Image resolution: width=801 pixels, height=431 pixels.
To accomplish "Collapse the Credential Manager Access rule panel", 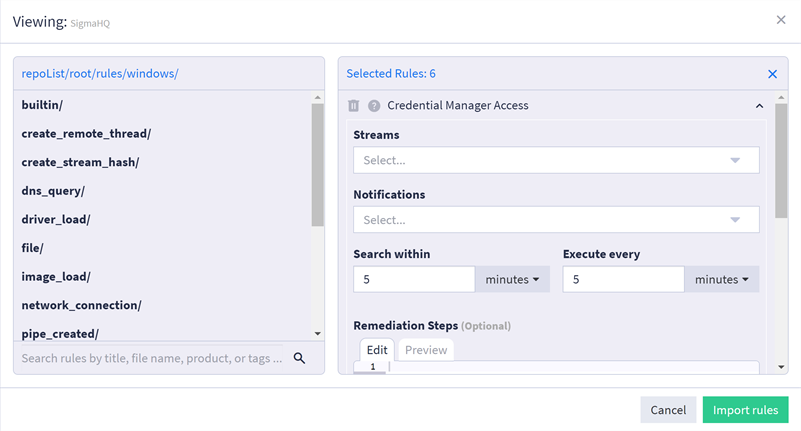I will tap(759, 106).
